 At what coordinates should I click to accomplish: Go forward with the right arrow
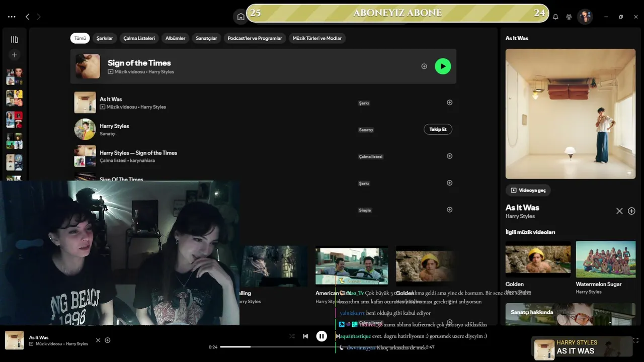coord(39,17)
